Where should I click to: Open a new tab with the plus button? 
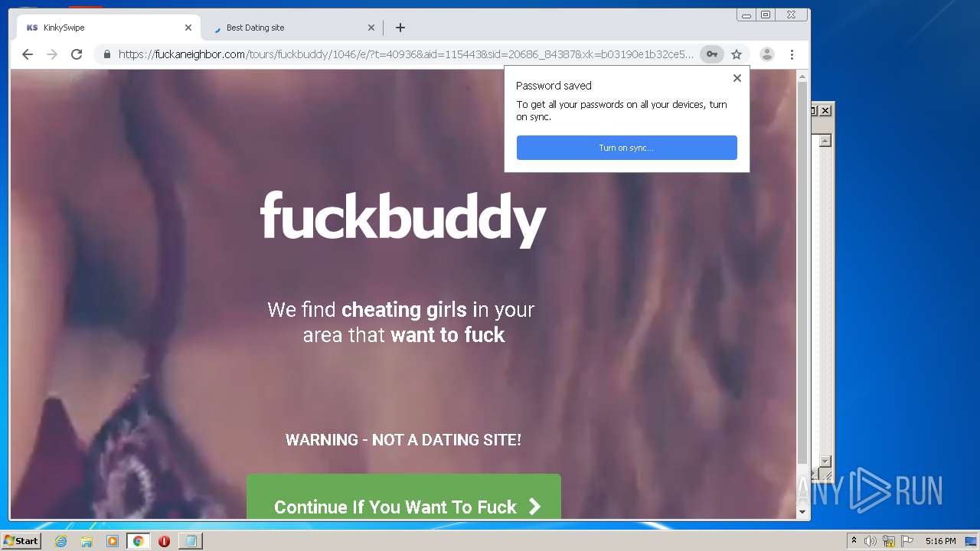click(x=400, y=28)
